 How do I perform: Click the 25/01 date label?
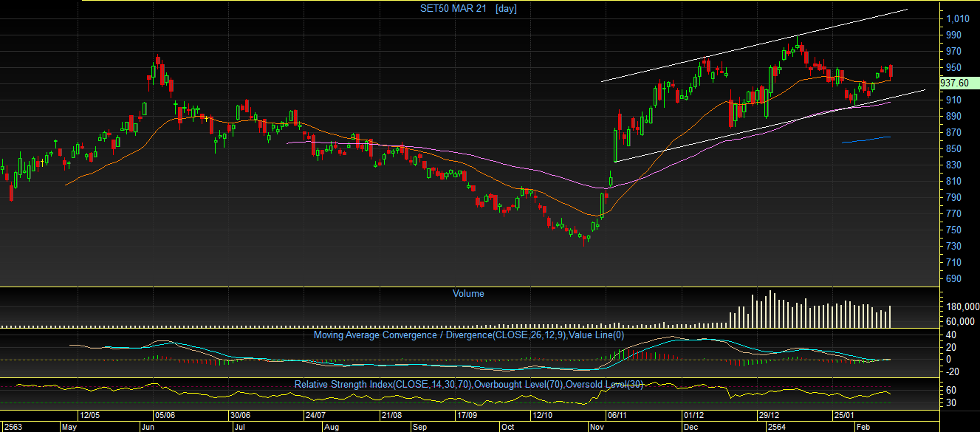click(844, 415)
